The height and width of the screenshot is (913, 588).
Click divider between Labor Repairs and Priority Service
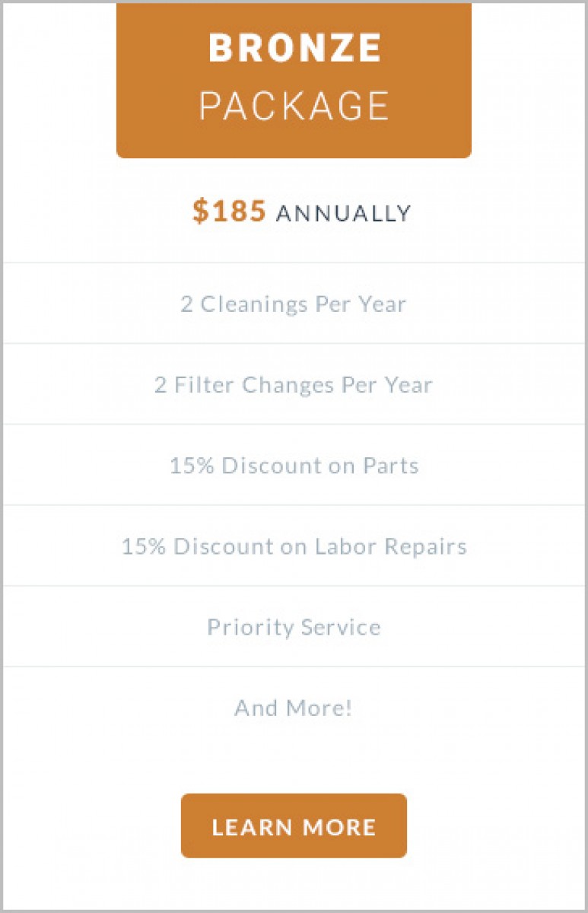point(294,586)
